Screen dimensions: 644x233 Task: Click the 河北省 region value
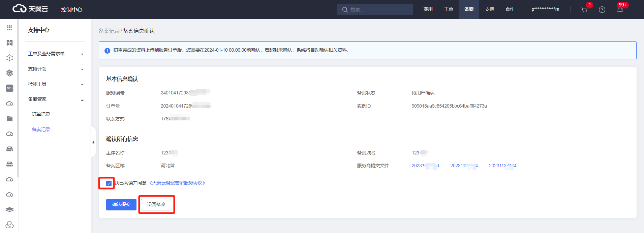click(167, 166)
